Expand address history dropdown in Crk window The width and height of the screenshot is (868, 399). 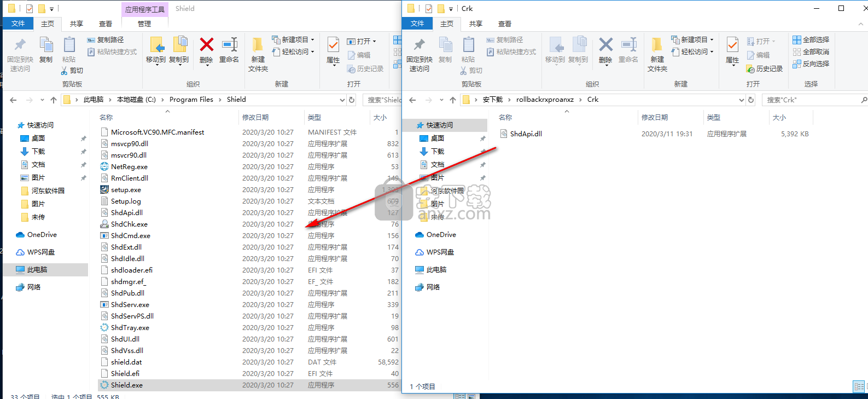742,100
